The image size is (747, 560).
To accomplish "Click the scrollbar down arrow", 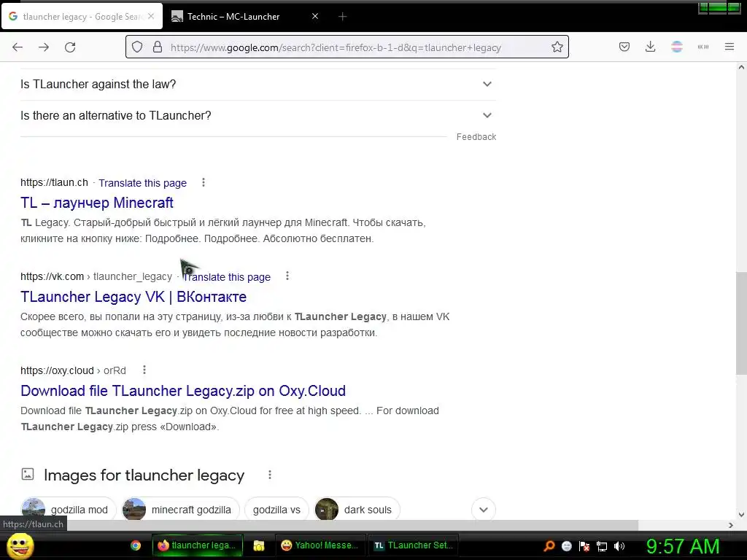I will point(741,514).
